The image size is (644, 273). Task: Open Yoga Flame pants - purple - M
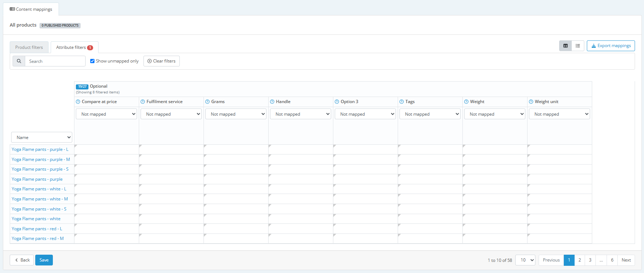(41, 159)
